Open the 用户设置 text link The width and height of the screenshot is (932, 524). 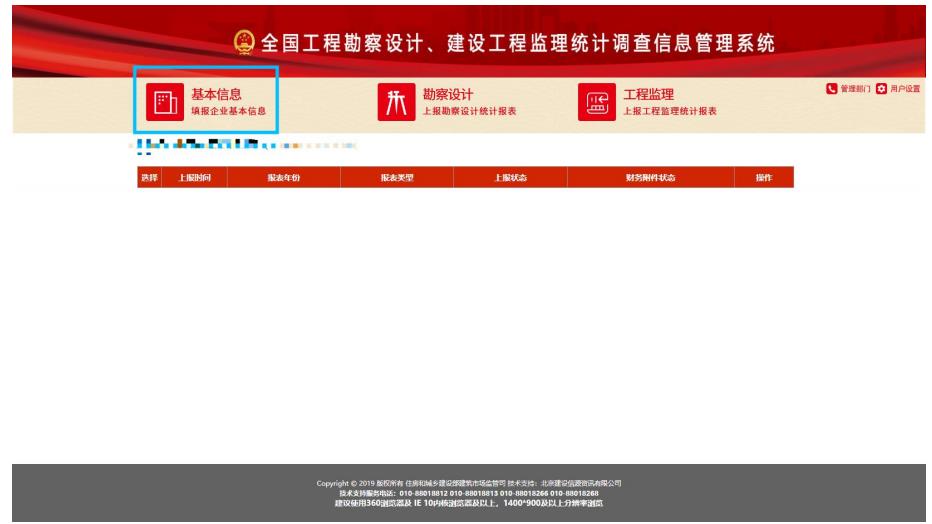click(x=904, y=89)
